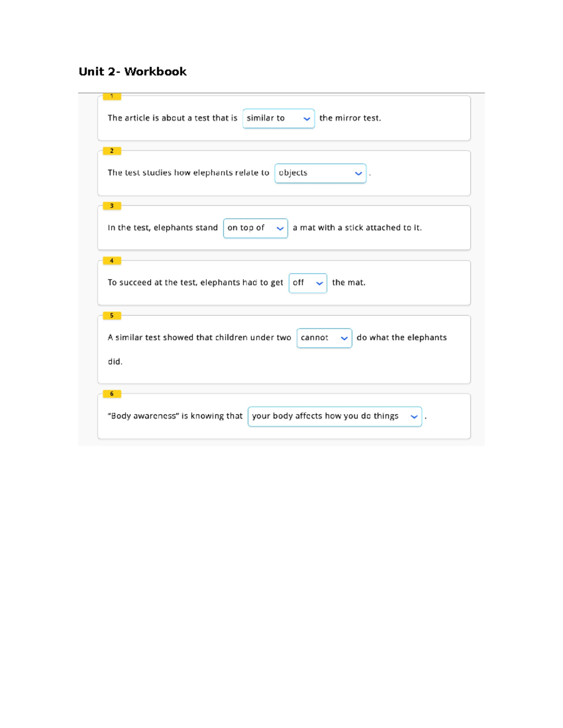
Task: Click text 'A similar test showed that children under two'
Action: 199,338
